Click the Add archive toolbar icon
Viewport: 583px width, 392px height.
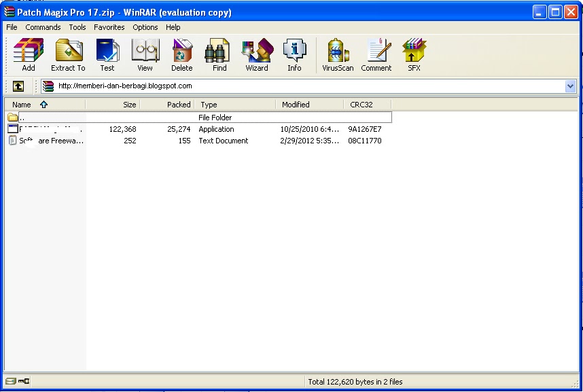click(x=29, y=54)
